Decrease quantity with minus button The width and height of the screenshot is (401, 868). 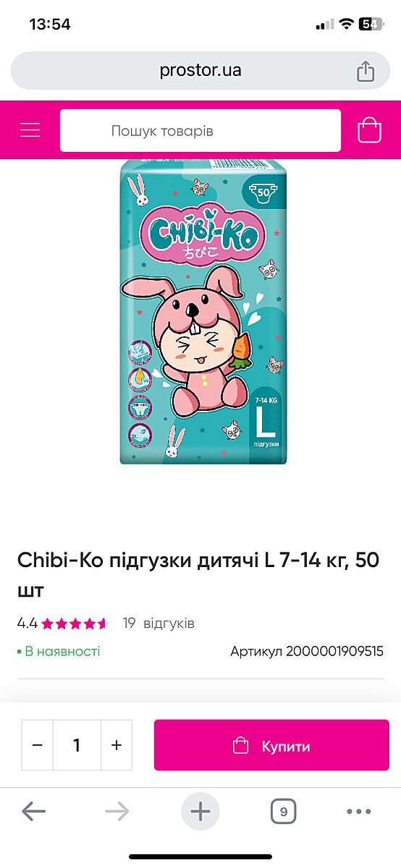[38, 745]
